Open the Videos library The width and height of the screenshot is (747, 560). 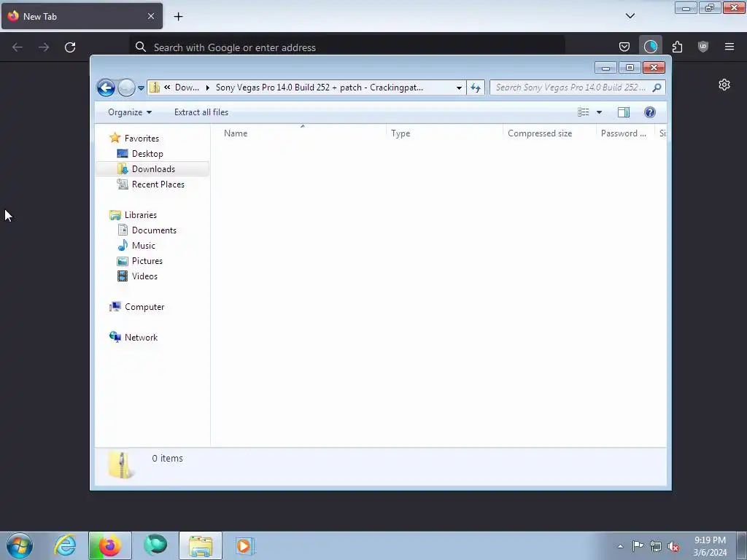pos(137,276)
